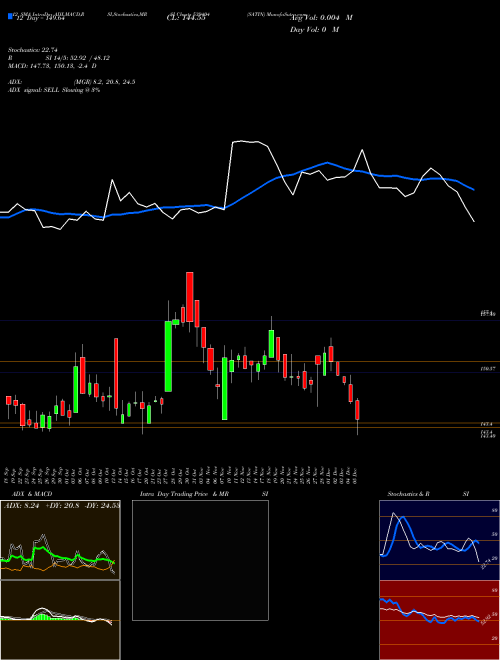Click the blue 12 Day SMA legend square
This screenshot has width=500, height=660.
tap(11, 17)
